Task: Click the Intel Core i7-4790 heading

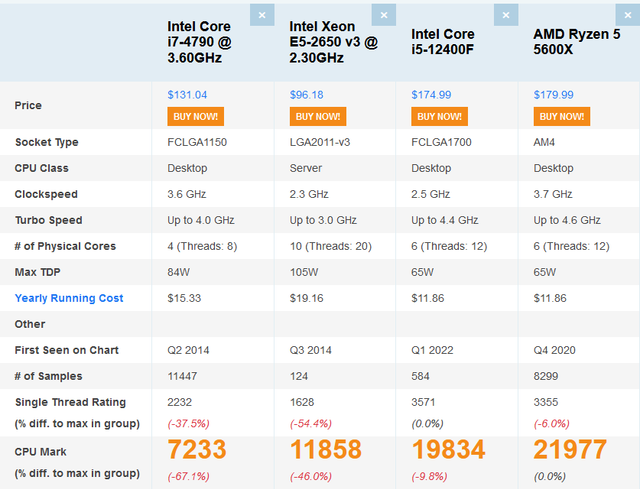Action: click(x=200, y=42)
